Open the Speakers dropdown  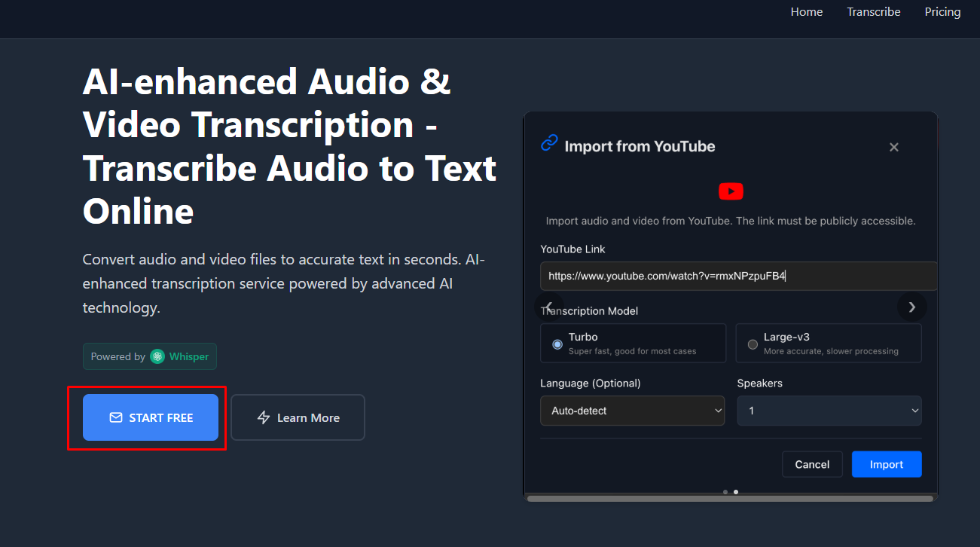click(829, 411)
